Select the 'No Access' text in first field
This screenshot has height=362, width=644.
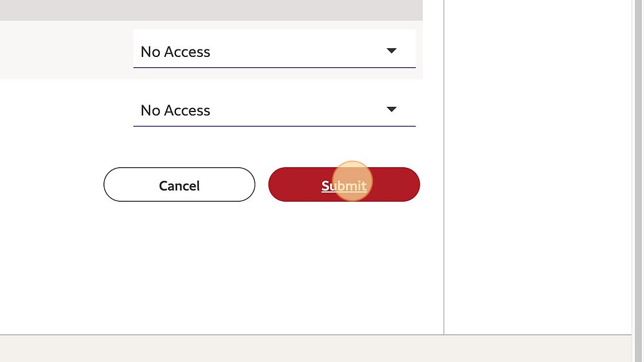(175, 52)
